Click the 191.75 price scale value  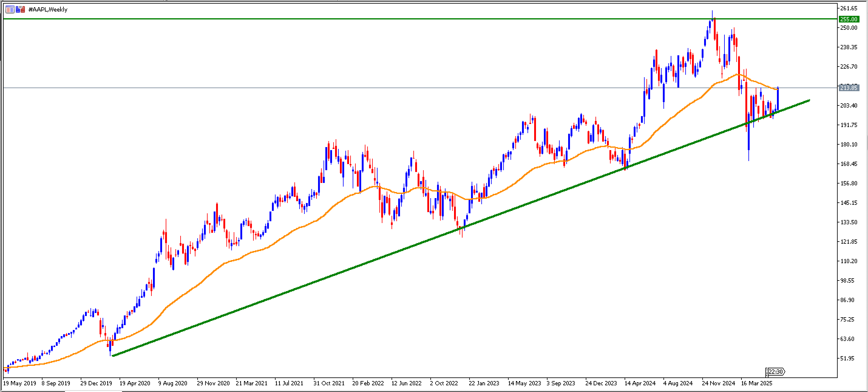click(849, 125)
